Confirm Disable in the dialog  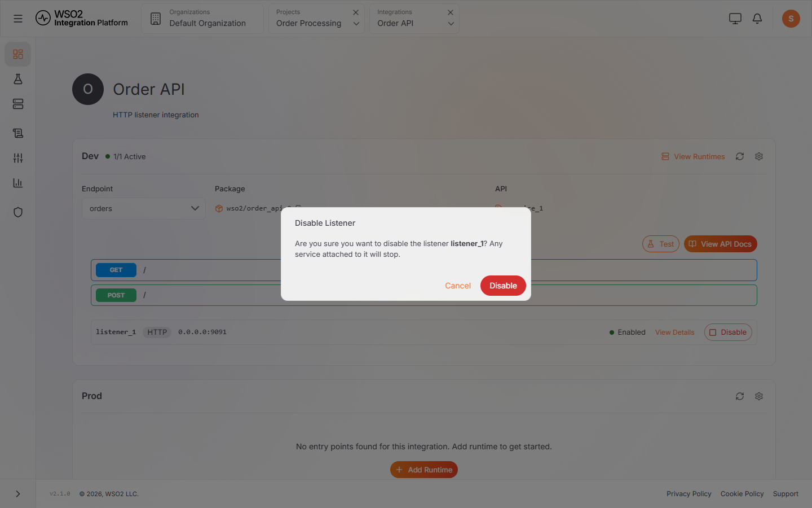(x=503, y=286)
